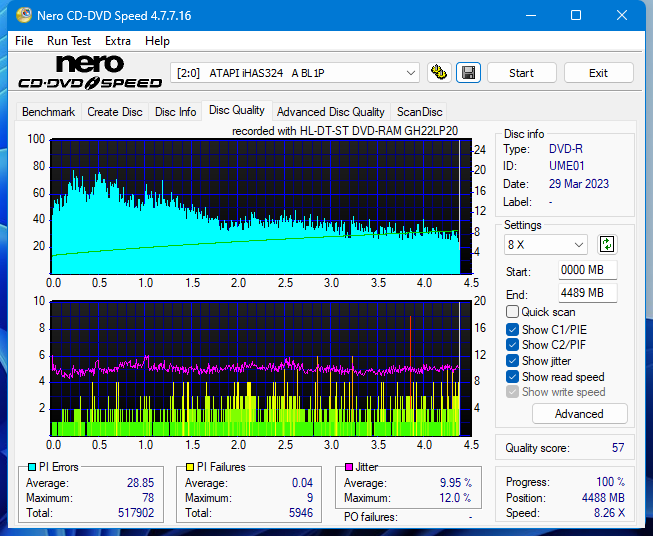
Task: Click 'recorded with HL-DT-ST DVD-RAM GH22LP20' text
Action: (345, 131)
